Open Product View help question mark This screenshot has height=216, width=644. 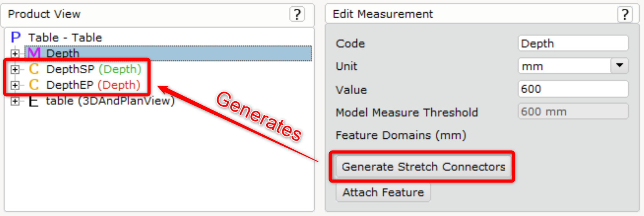coord(297,14)
